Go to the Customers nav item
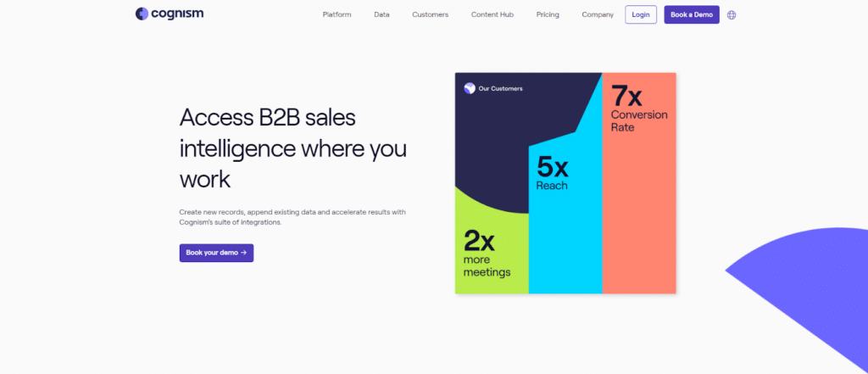 [430, 15]
